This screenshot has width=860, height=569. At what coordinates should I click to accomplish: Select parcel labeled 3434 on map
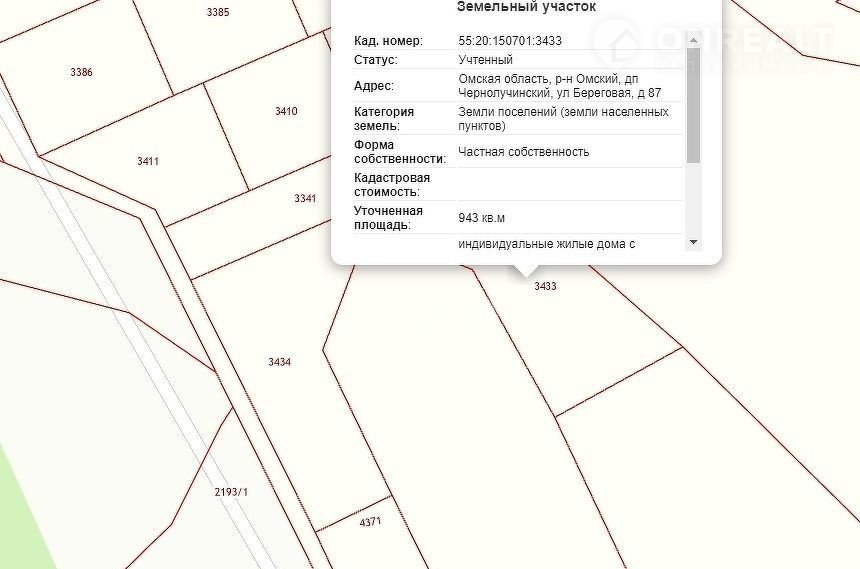coord(279,362)
